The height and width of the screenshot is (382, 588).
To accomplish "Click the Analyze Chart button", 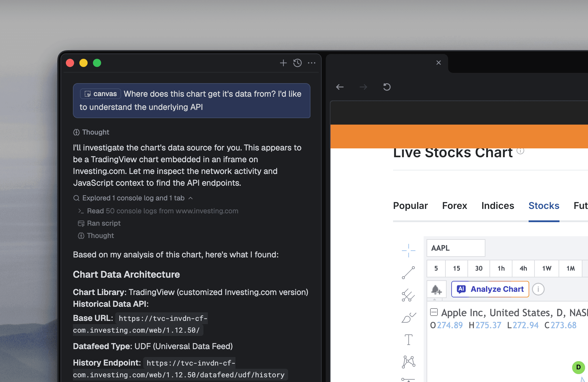I will click(x=490, y=289).
